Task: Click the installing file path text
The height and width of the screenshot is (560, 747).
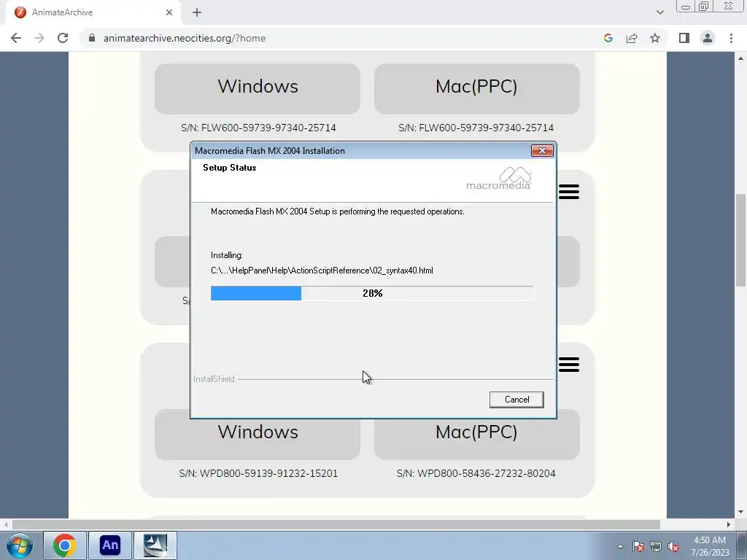Action: 322,271
